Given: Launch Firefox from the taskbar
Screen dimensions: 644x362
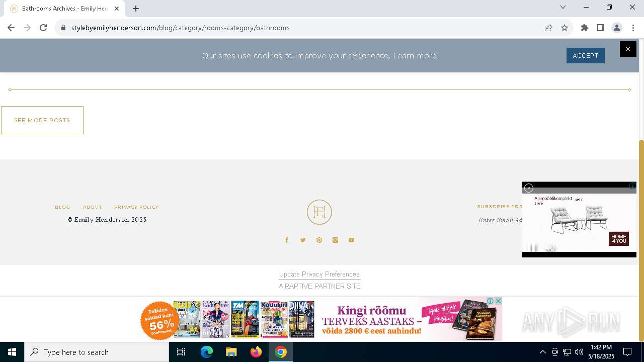Looking at the screenshot, I should [x=256, y=352].
